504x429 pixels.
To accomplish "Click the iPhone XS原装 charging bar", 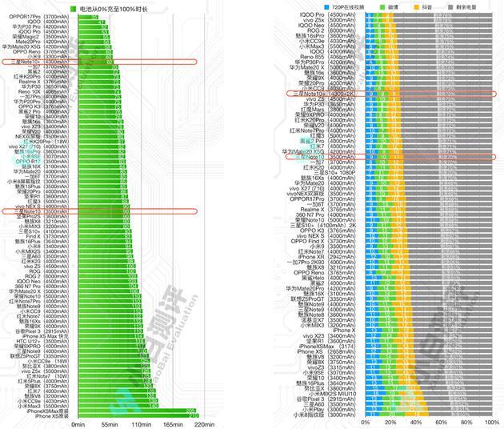I will (138, 416).
